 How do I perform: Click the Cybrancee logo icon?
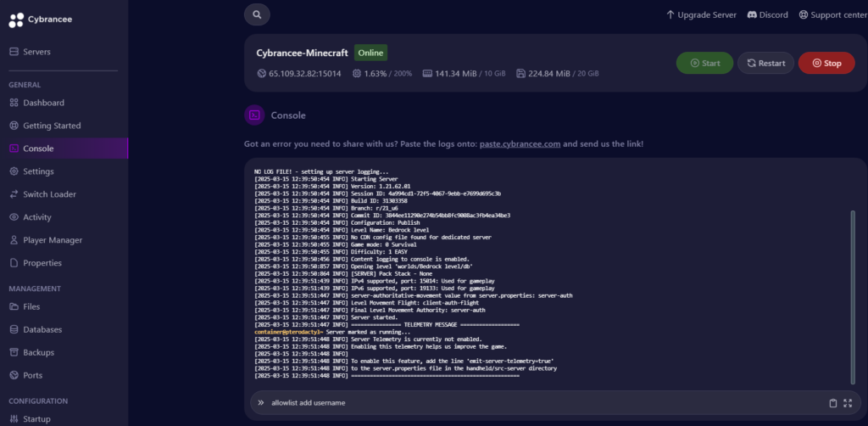16,20
